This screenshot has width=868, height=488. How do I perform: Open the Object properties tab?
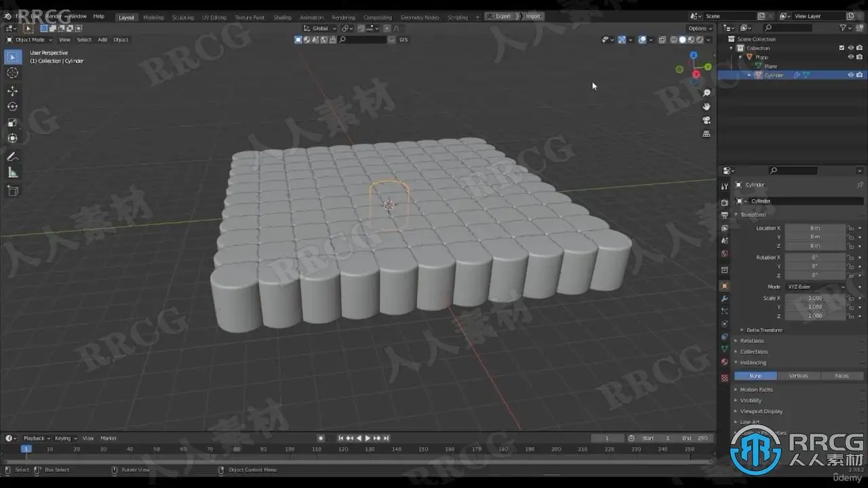(x=725, y=286)
